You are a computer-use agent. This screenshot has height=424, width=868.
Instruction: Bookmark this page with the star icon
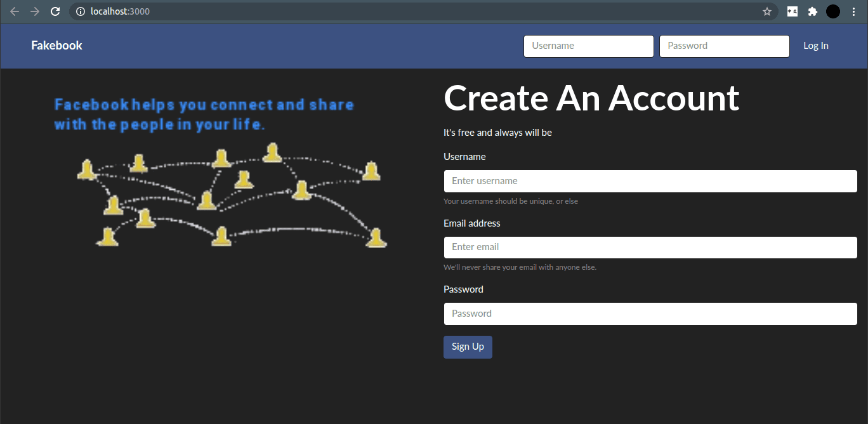click(767, 11)
